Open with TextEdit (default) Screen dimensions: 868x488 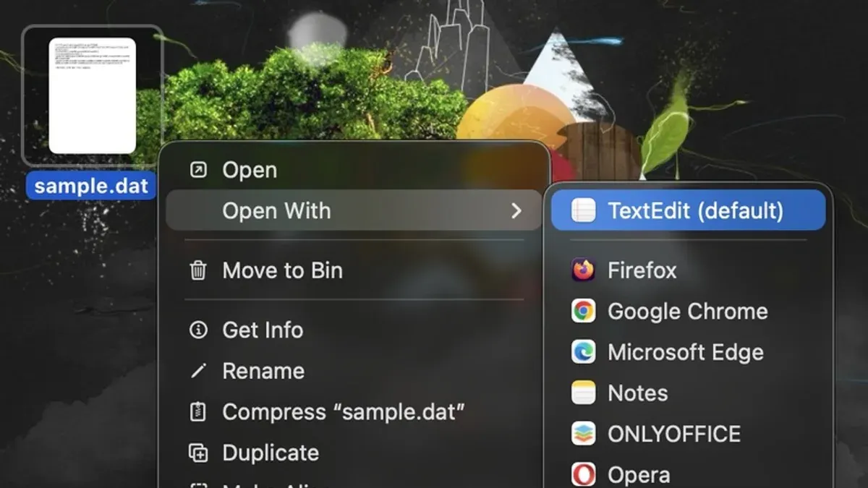pyautogui.click(x=688, y=210)
